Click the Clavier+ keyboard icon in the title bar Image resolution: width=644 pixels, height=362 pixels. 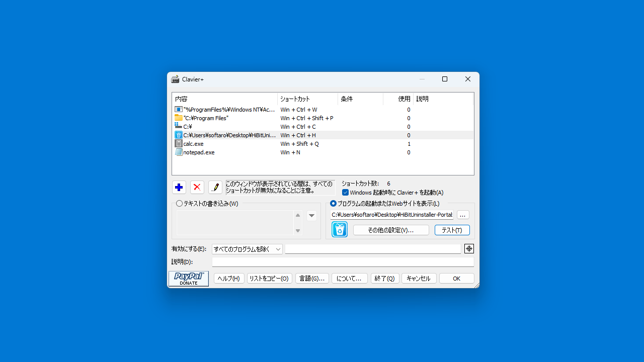[175, 79]
